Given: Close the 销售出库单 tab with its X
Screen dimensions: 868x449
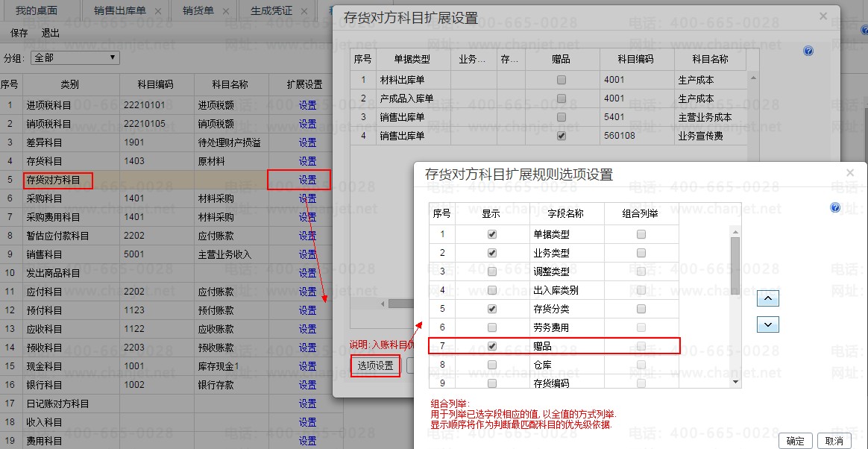Looking at the screenshot, I should pos(157,11).
